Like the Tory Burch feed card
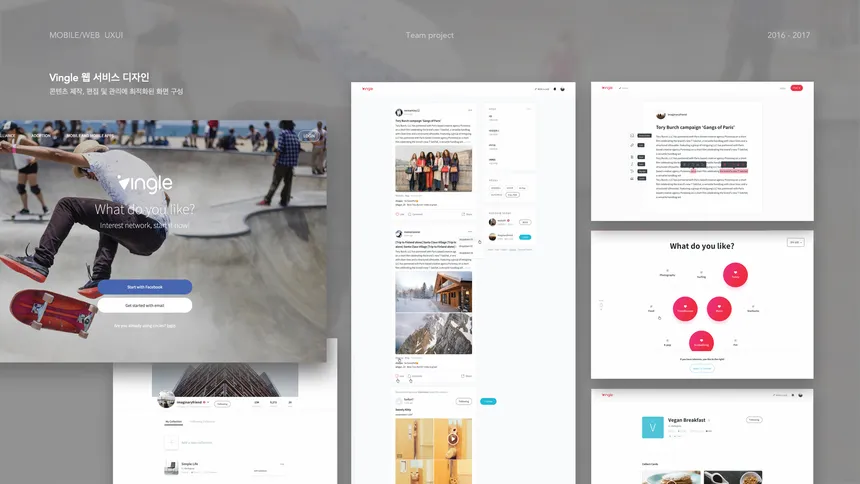The image size is (860, 484). coord(400,214)
